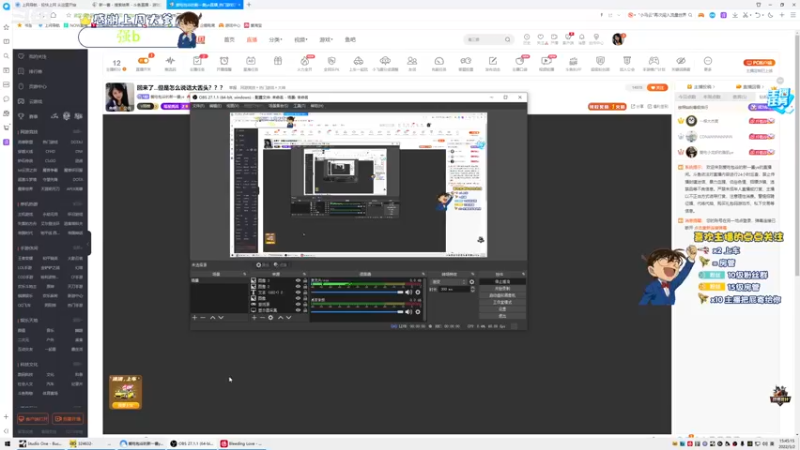Pop out the Audio Mixer dock panel

(423, 274)
